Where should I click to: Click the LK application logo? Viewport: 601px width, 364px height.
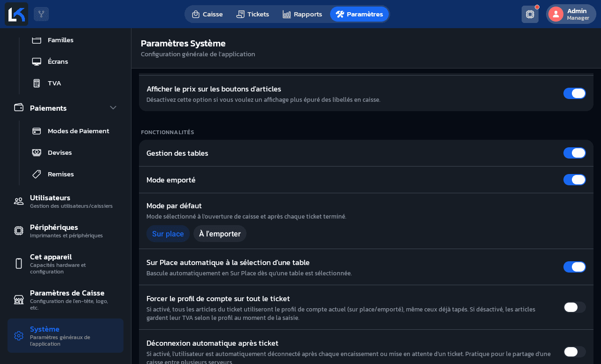point(16,14)
